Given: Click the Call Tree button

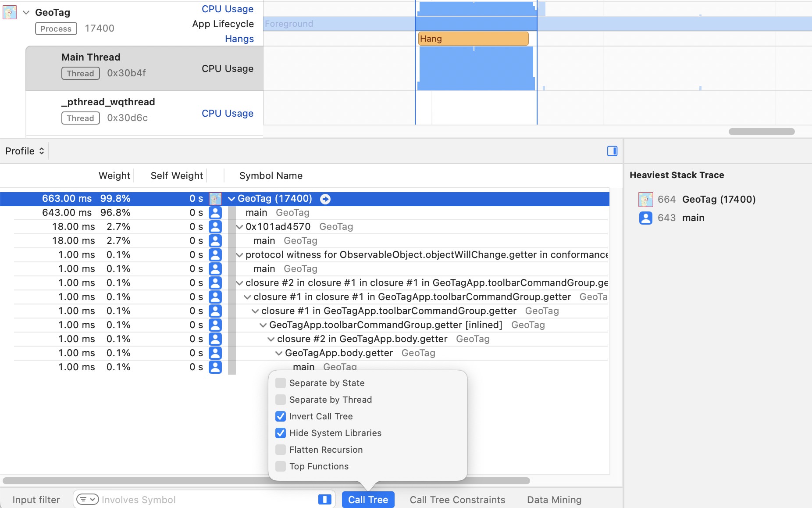Looking at the screenshot, I should click(368, 500).
